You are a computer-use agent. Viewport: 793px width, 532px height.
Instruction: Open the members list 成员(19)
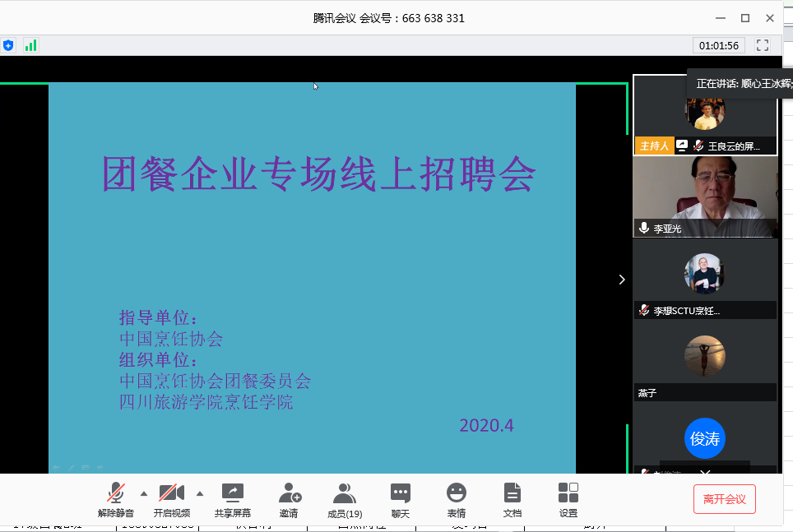point(345,500)
